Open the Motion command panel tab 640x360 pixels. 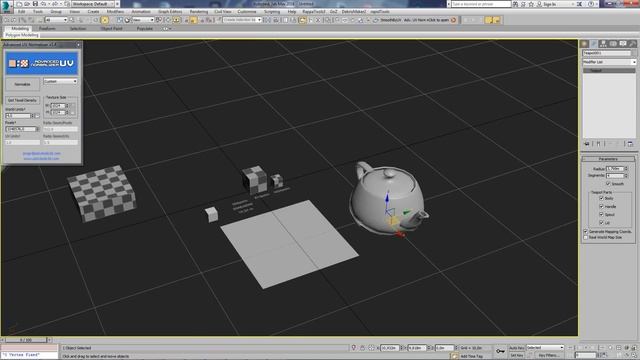pyautogui.click(x=613, y=43)
